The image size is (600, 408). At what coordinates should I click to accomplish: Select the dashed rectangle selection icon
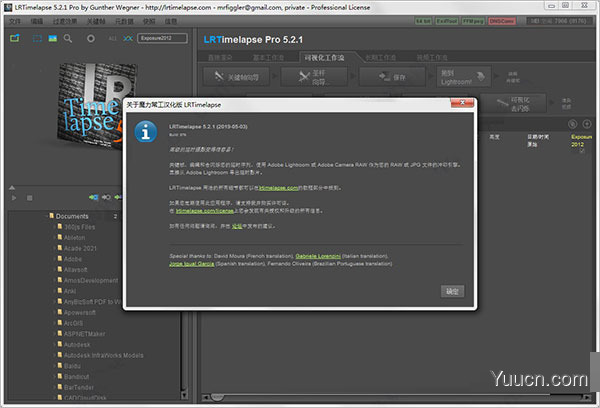(38, 38)
